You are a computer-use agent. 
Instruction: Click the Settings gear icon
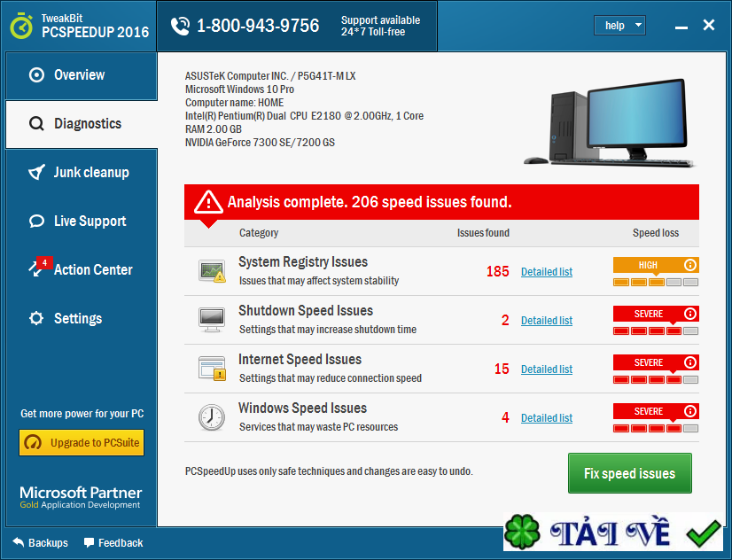pyautogui.click(x=36, y=318)
